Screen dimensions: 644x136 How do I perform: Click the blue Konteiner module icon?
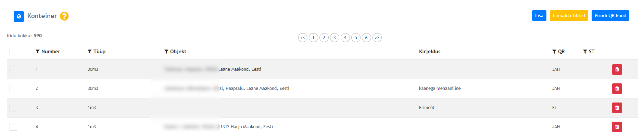pyautogui.click(x=19, y=16)
